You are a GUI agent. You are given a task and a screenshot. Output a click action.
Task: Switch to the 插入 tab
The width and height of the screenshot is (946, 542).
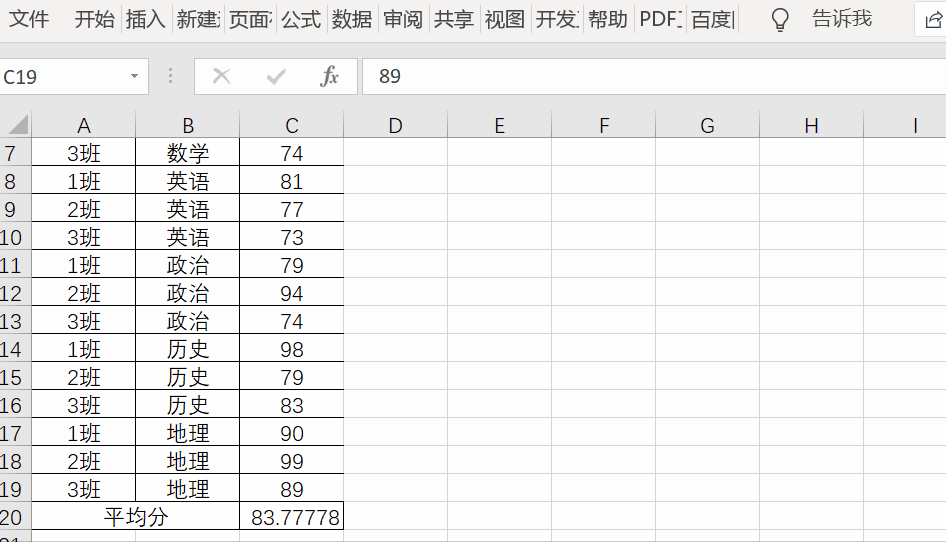[145, 19]
